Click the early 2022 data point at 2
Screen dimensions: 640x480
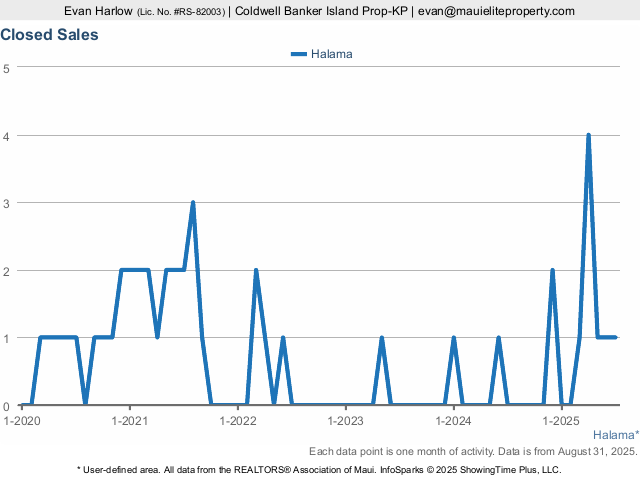(256, 270)
